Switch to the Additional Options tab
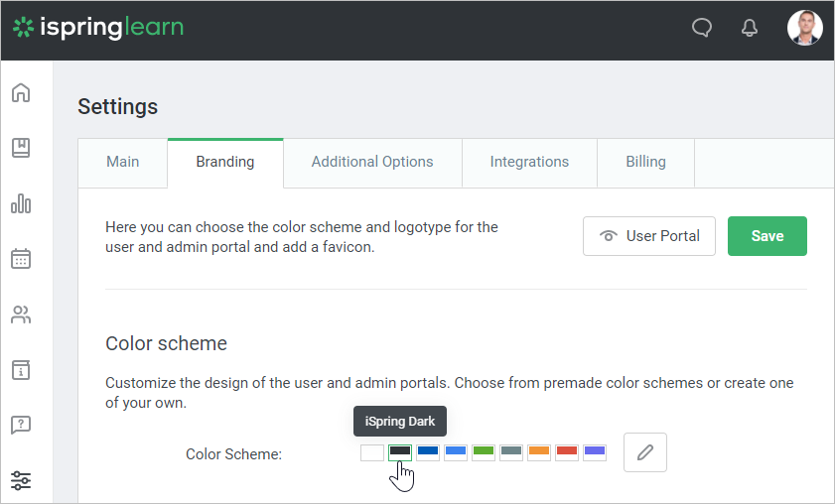The height and width of the screenshot is (504, 835). [x=372, y=162]
